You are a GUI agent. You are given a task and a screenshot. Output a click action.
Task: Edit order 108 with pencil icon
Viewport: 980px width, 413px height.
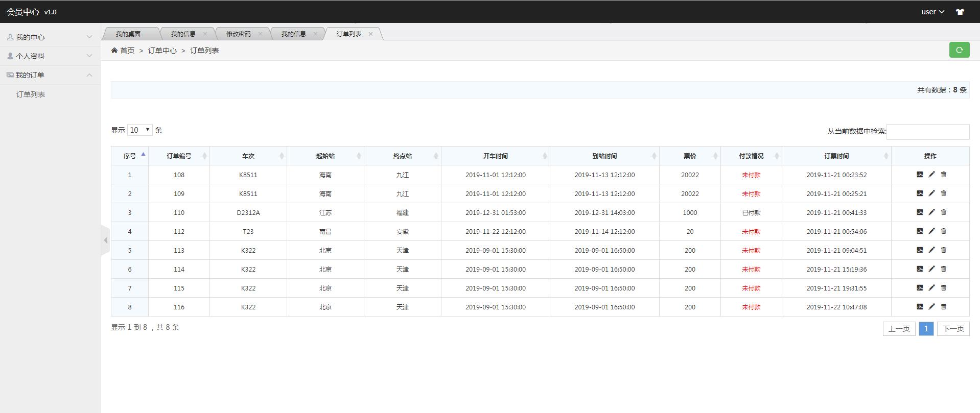point(931,175)
